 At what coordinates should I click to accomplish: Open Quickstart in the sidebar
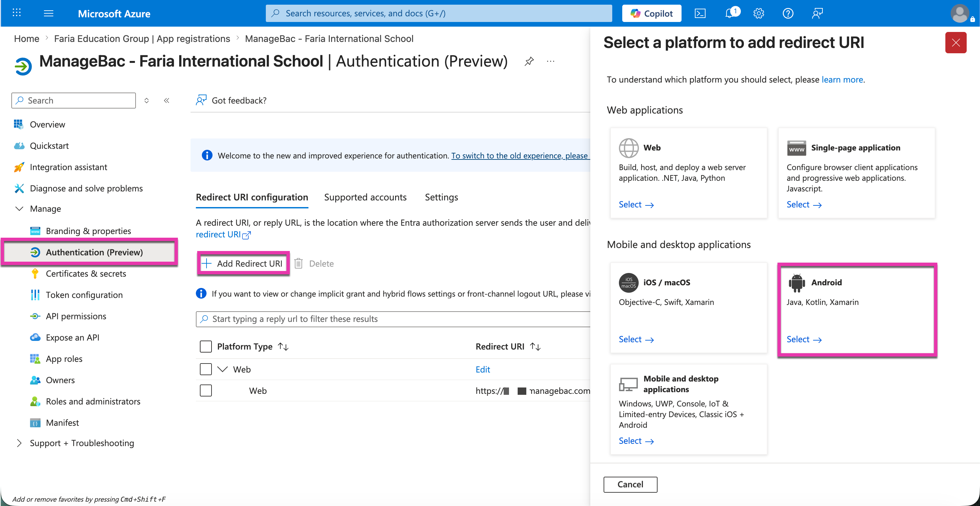pyautogui.click(x=49, y=145)
